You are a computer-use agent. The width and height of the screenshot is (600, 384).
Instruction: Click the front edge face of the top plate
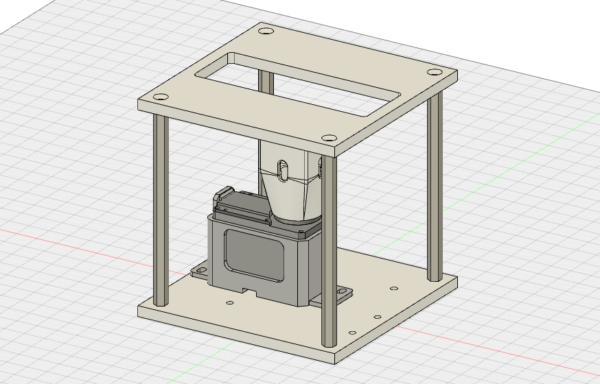(236, 128)
